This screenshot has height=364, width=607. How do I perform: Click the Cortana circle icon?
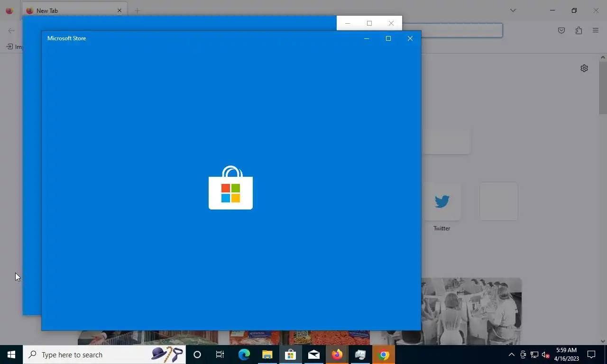(x=197, y=355)
